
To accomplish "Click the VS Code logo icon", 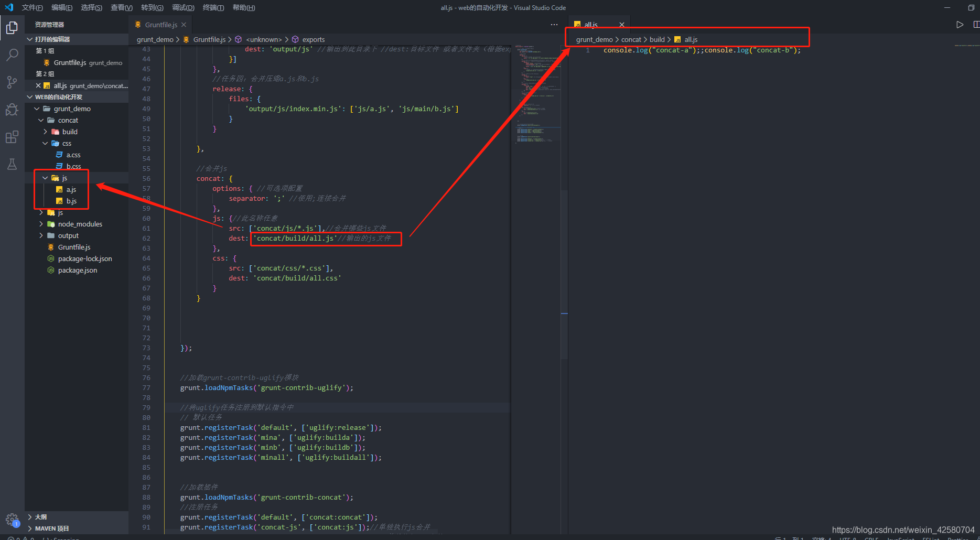I will click(x=9, y=7).
